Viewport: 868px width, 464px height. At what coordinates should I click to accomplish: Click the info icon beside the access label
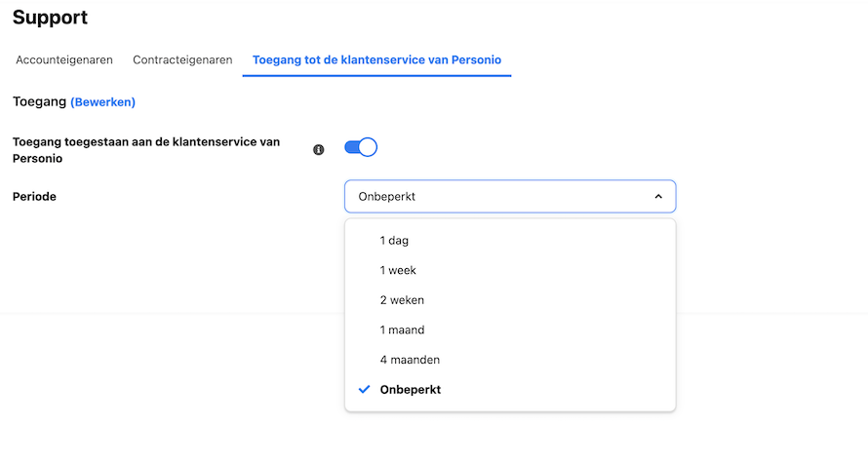[x=318, y=150]
